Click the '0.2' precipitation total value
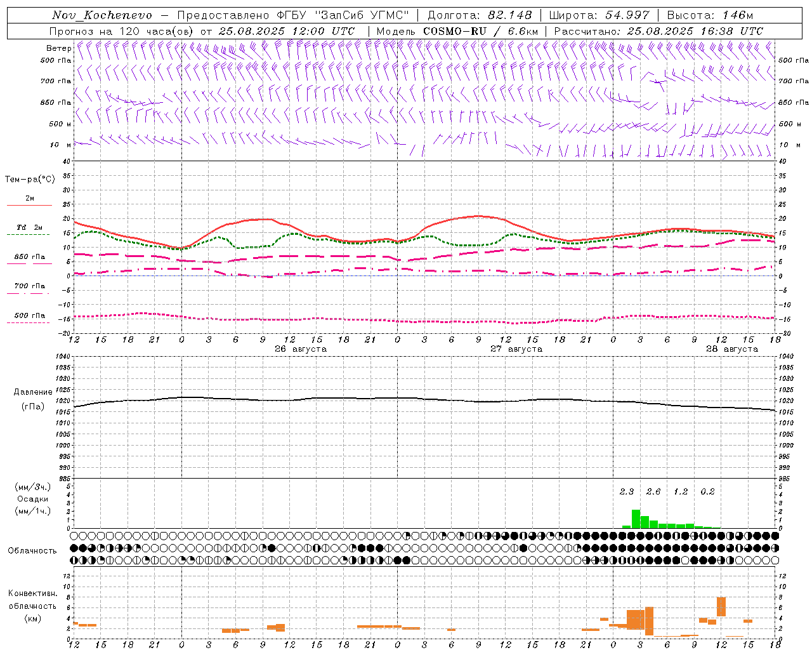Screen dimensions: 812x650 tap(707, 492)
